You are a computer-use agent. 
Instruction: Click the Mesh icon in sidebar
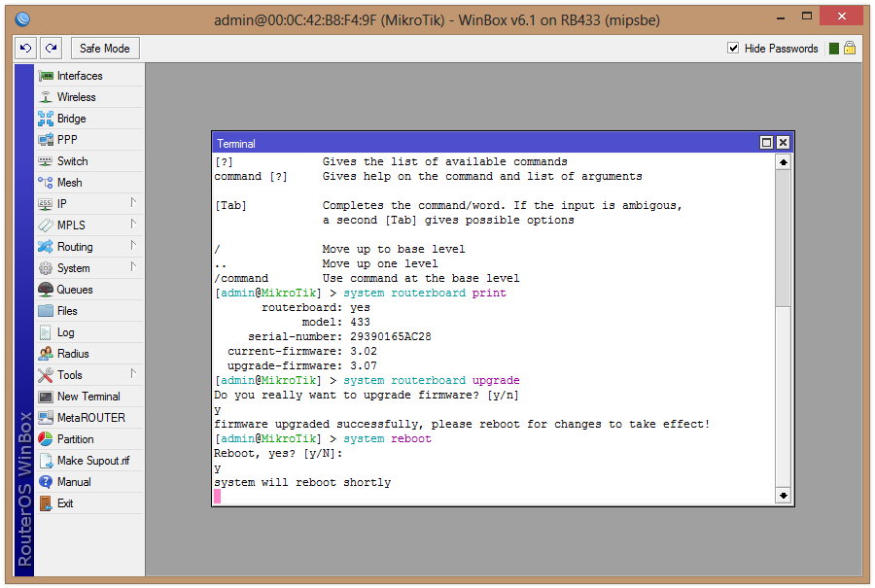pyautogui.click(x=46, y=183)
